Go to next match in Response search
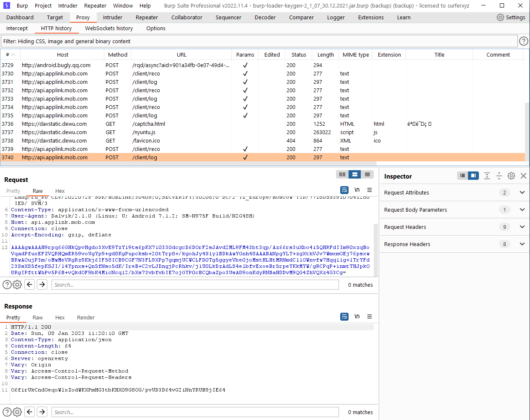The width and height of the screenshot is (530, 420). point(42,412)
